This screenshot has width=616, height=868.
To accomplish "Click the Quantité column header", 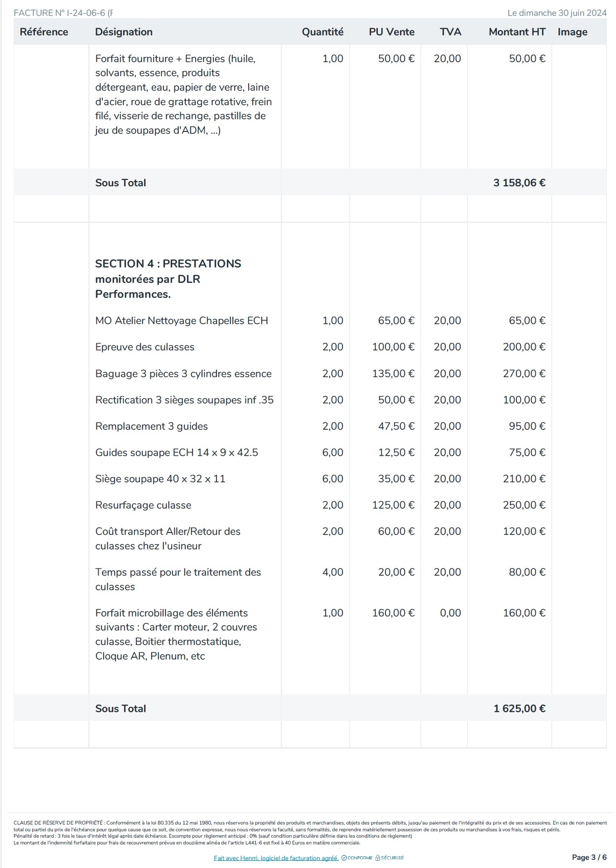I will coord(322,32).
